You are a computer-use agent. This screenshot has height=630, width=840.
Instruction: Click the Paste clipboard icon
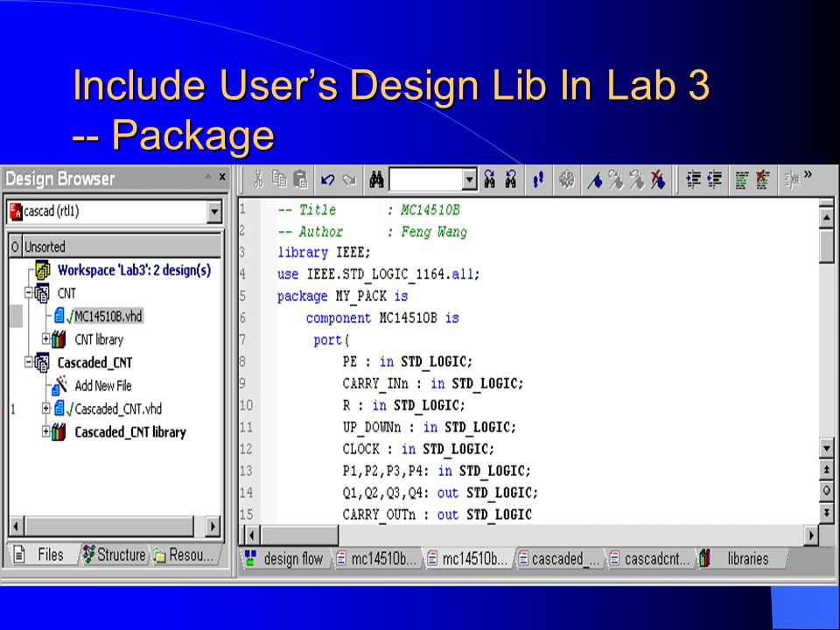tap(301, 179)
